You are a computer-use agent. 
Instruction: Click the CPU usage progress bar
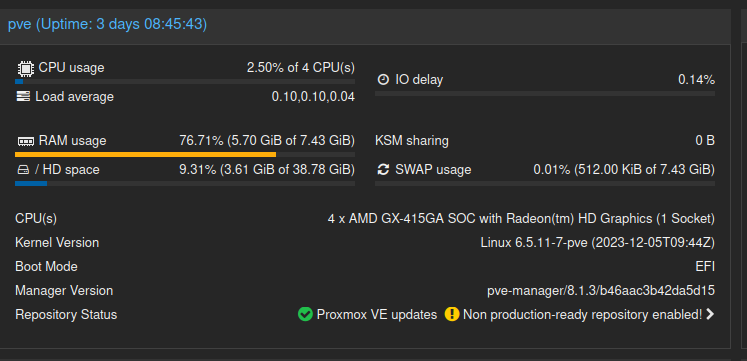point(185,81)
